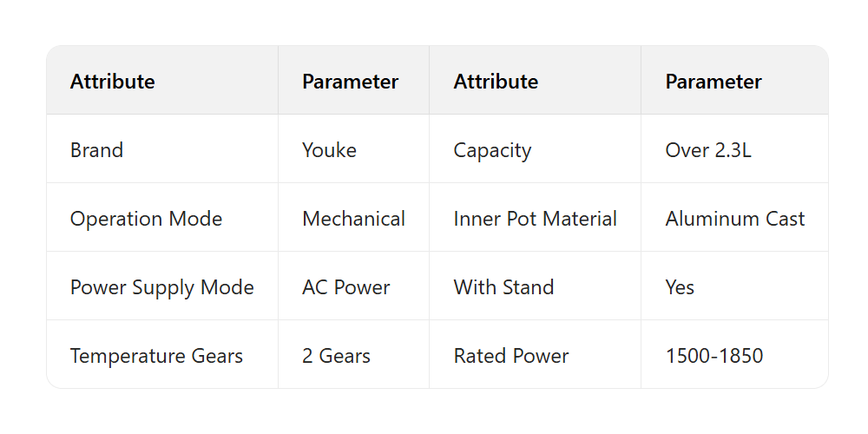Select the 2 Gears value

click(336, 356)
